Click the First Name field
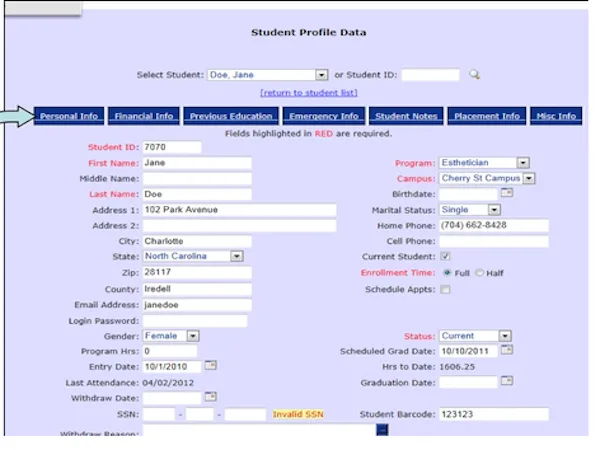This screenshot has height=450, width=600. click(197, 163)
